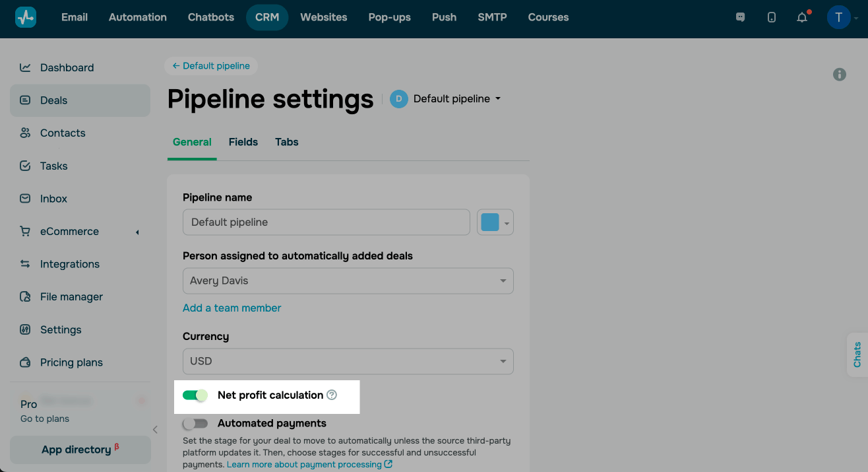Viewport: 868px width, 472px height.
Task: Click the SendPulse logo icon
Action: click(26, 17)
